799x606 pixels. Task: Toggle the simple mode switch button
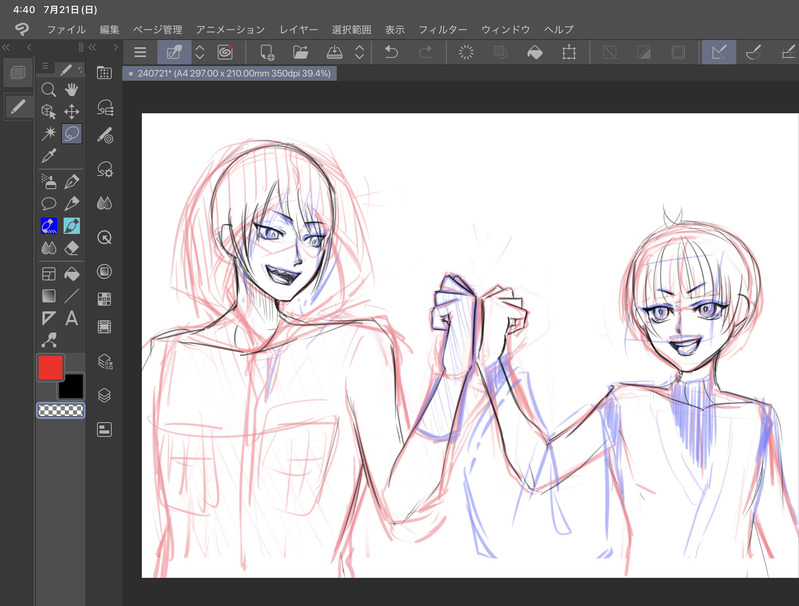pyautogui.click(x=174, y=52)
